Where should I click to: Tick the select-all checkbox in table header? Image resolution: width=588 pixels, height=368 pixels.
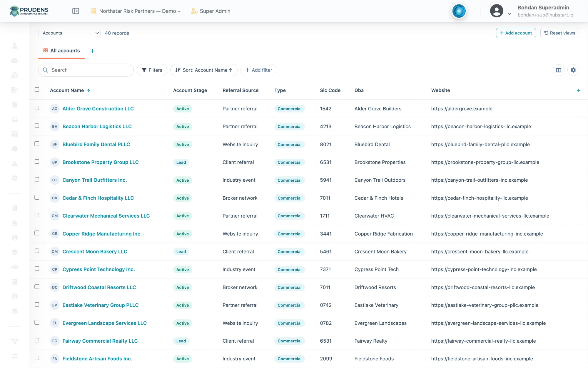click(x=37, y=89)
